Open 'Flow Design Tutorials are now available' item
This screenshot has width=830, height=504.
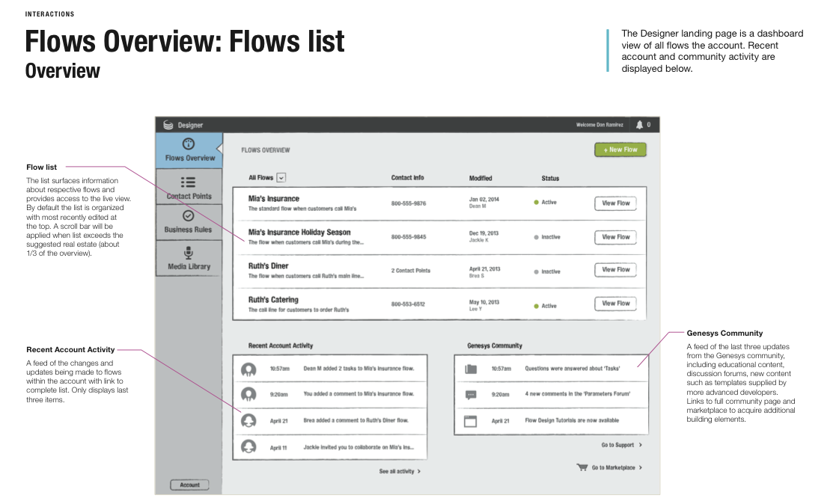[x=572, y=421]
